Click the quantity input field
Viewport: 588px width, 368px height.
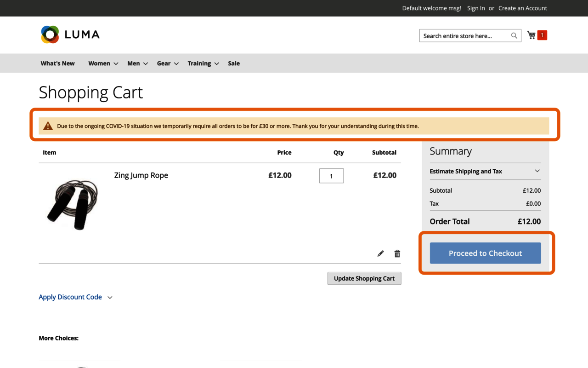tap(331, 176)
